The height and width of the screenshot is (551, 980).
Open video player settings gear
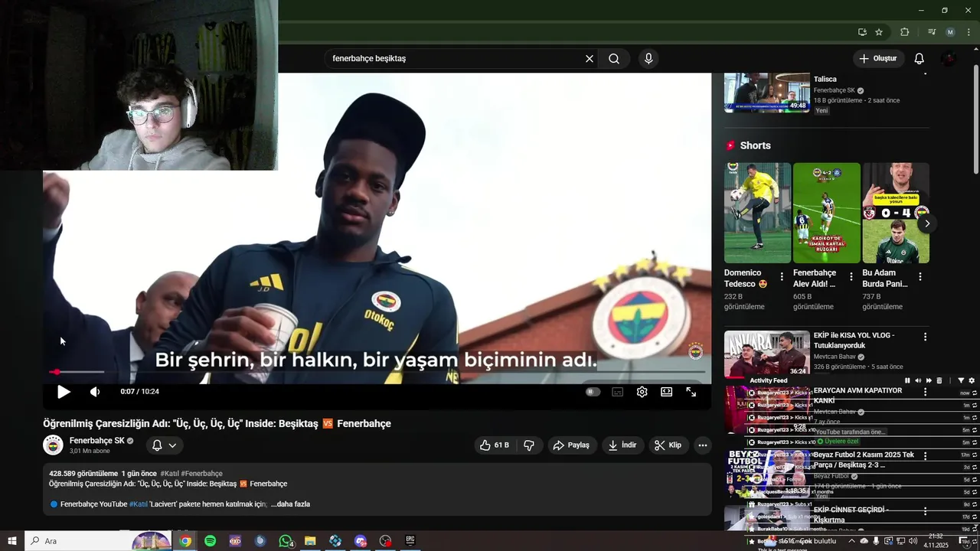tap(642, 392)
